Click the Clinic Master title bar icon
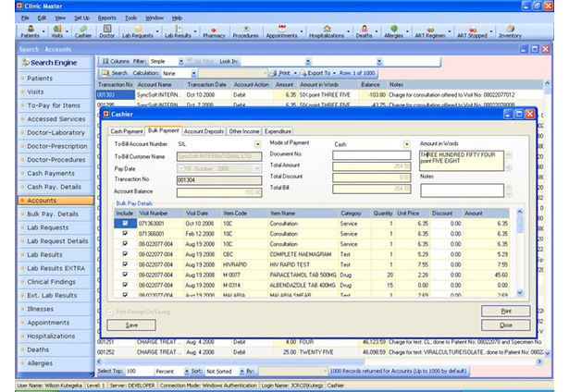The height and width of the screenshot is (392, 569). pyautogui.click(x=19, y=6)
